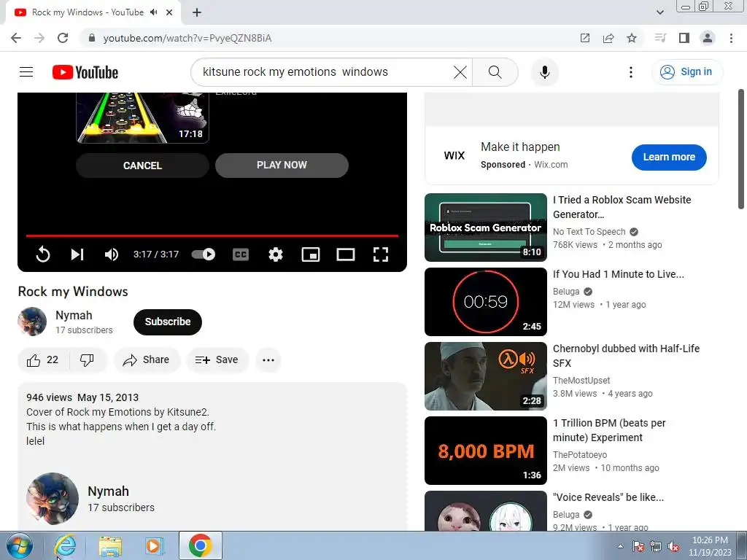Like the video with thumbs up
The width and height of the screenshot is (747, 560).
43,360
